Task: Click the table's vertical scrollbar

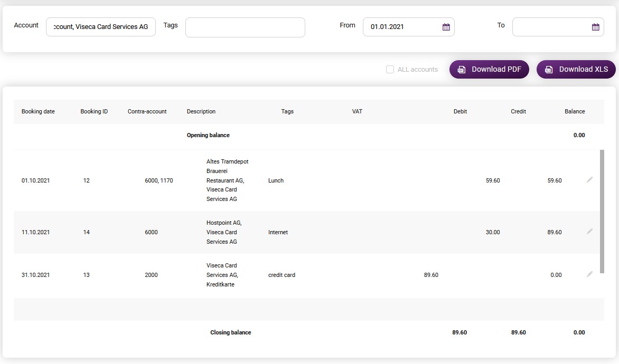Action: [x=602, y=212]
